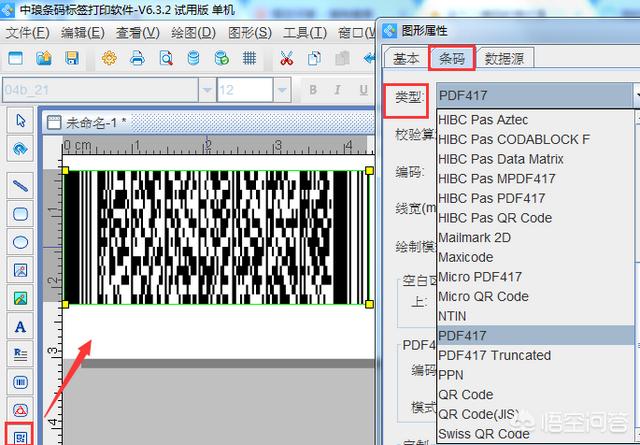The width and height of the screenshot is (640, 445).
Task: Choose PPN barcode type
Action: pos(536,375)
